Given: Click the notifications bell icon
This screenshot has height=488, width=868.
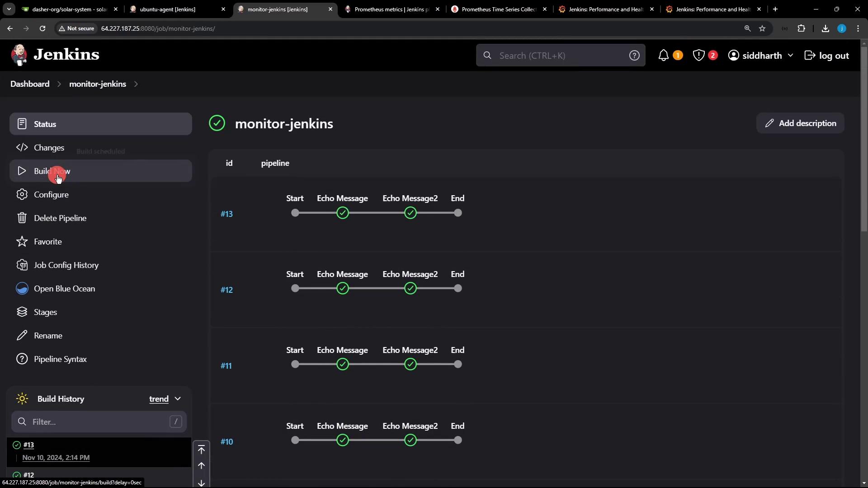Looking at the screenshot, I should point(663,56).
